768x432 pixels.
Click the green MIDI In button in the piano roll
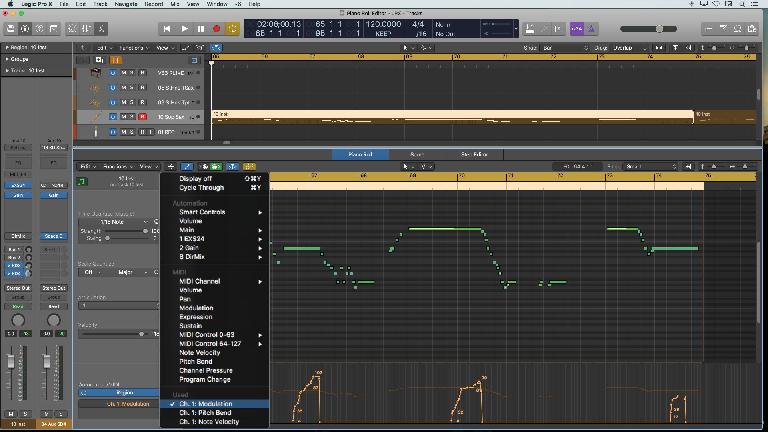pyautogui.click(x=216, y=167)
